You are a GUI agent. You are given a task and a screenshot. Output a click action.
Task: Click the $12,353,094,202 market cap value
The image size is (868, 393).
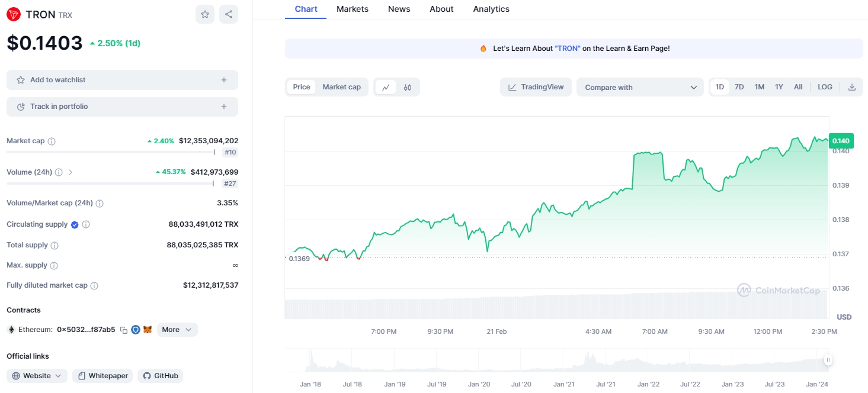(209, 141)
